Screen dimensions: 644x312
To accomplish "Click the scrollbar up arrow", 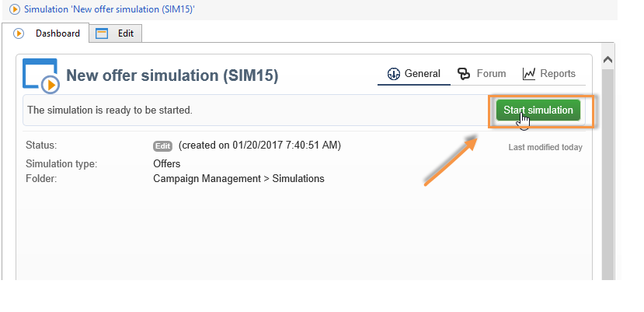I will 607,60.
